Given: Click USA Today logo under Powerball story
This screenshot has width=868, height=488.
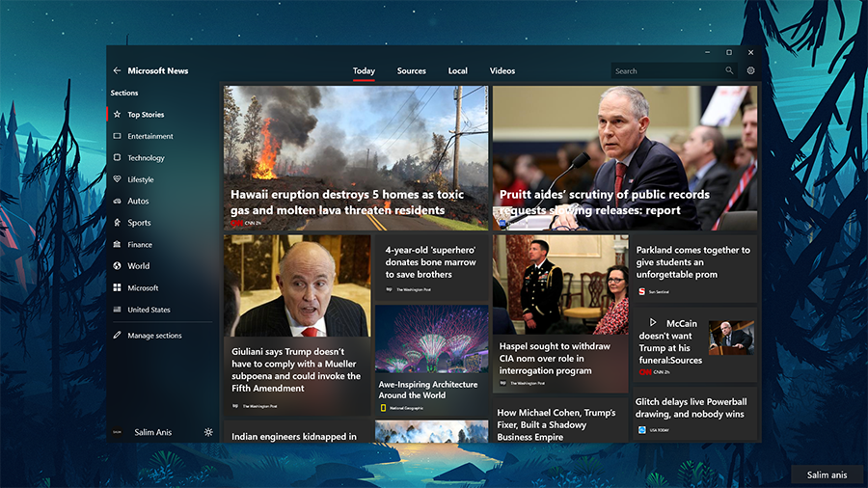Looking at the screenshot, I should (x=641, y=430).
